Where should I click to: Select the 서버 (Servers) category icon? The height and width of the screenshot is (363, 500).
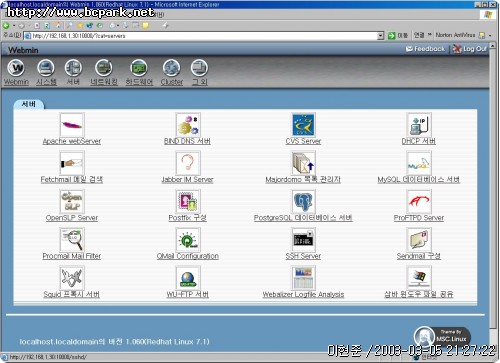tap(73, 68)
